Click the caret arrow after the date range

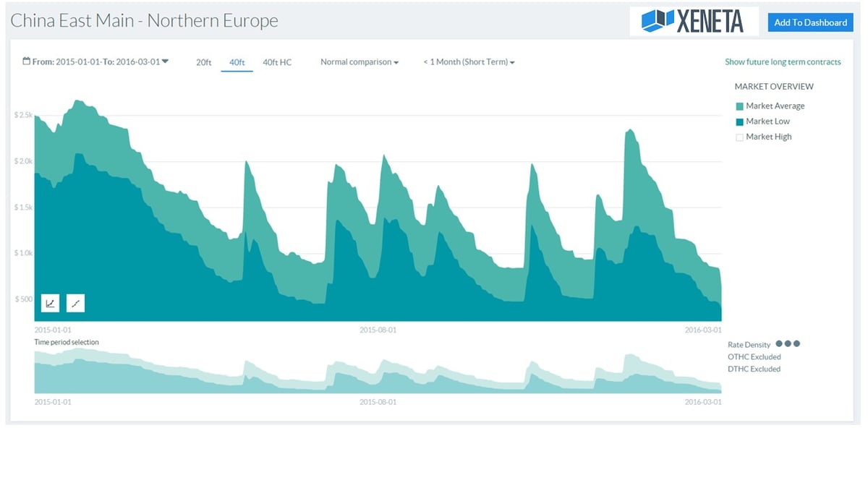point(166,61)
